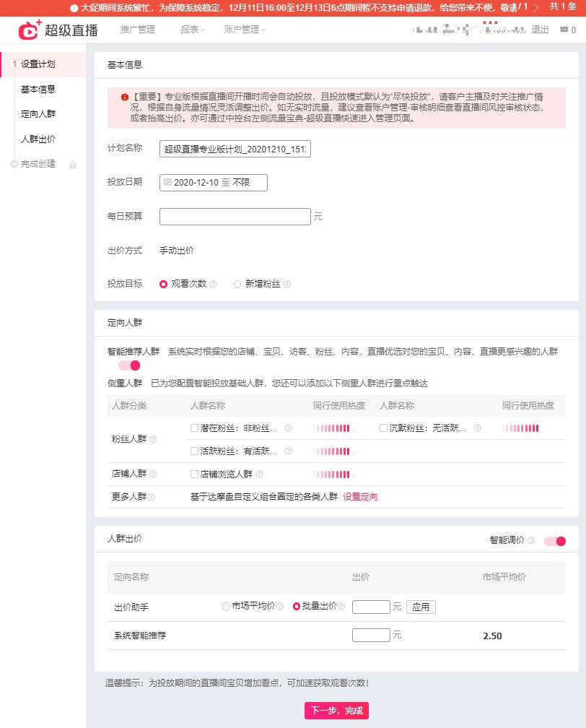Expand the 报表 dropdown menu
The image size is (586, 728).
click(193, 30)
